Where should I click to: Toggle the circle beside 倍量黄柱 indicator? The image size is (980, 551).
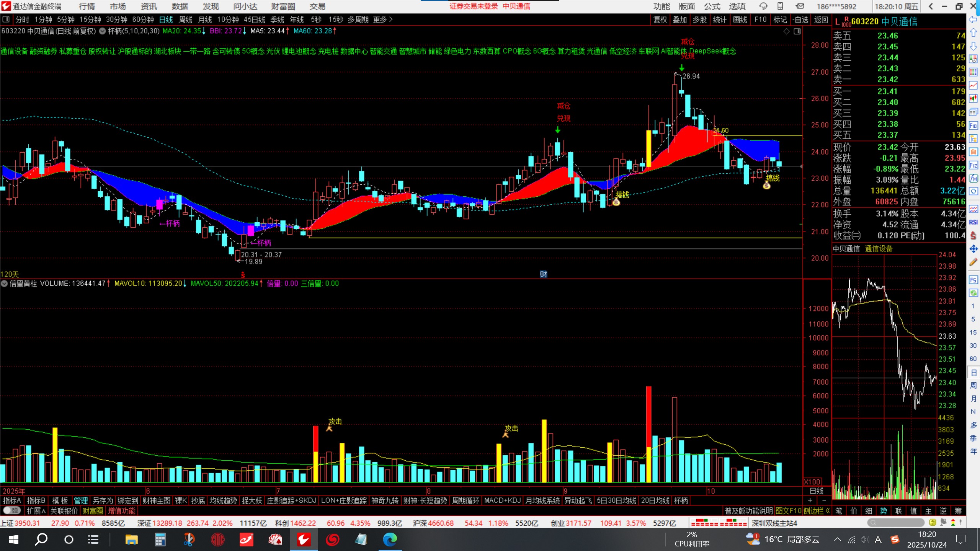pyautogui.click(x=4, y=284)
